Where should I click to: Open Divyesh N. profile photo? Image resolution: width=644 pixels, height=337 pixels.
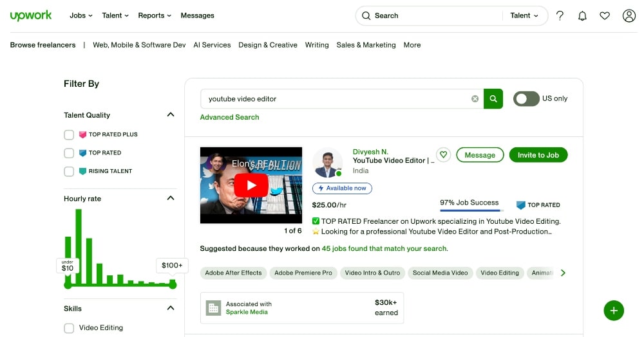click(x=327, y=163)
